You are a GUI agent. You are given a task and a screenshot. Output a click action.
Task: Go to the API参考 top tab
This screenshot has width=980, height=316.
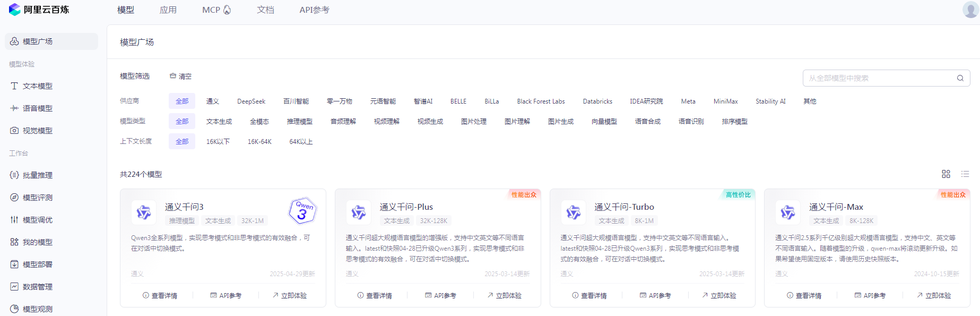(x=314, y=10)
